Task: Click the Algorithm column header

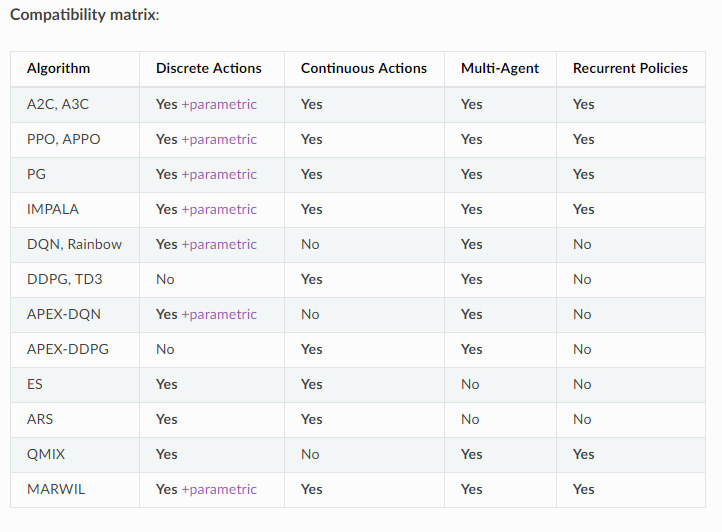Action: (58, 68)
